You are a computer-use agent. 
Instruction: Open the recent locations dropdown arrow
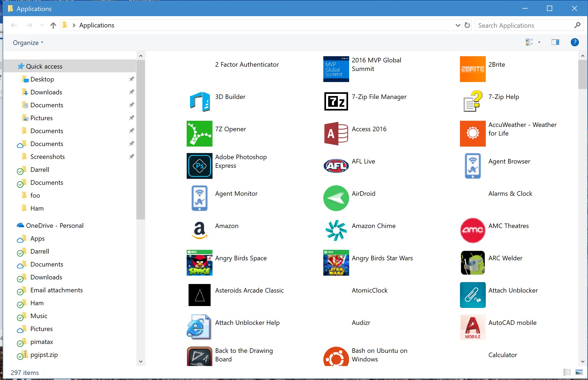(42, 25)
